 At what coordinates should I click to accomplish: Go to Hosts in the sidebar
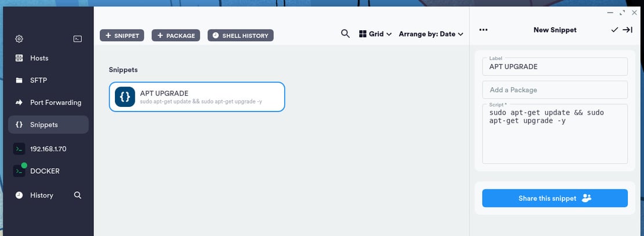coord(39,58)
